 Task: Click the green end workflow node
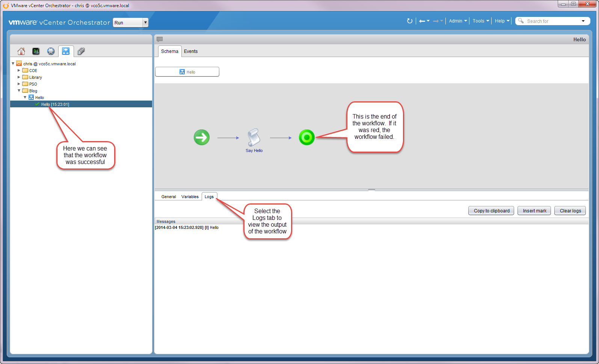[x=306, y=137]
